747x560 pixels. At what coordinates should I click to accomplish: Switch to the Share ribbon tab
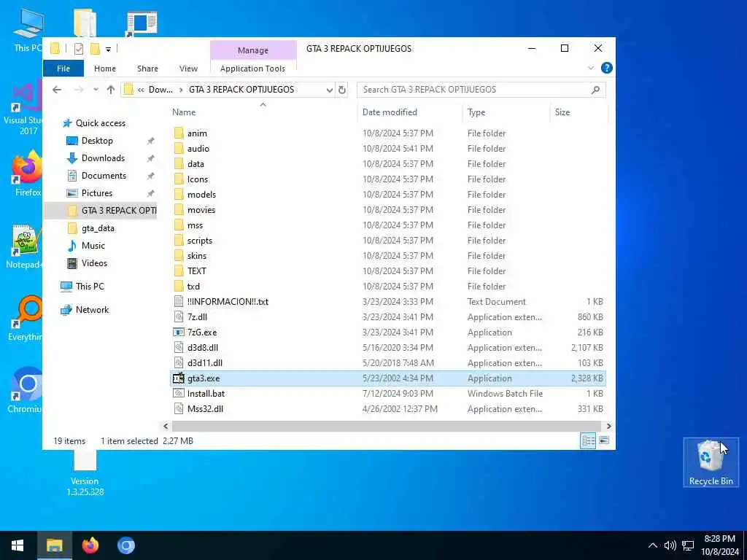click(x=147, y=69)
